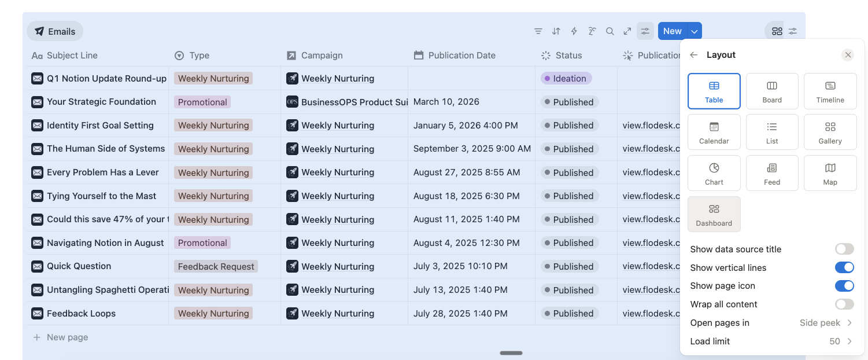The width and height of the screenshot is (868, 360).
Task: Go back from the Layout panel
Action: pos(693,54)
